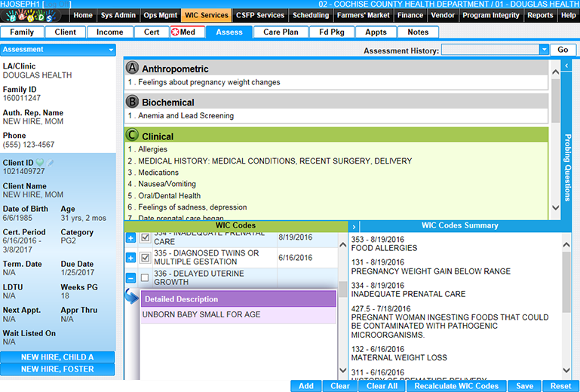The image size is (580, 392).
Task: Expand the 335 Diagnosed Twins row
Action: click(x=130, y=258)
